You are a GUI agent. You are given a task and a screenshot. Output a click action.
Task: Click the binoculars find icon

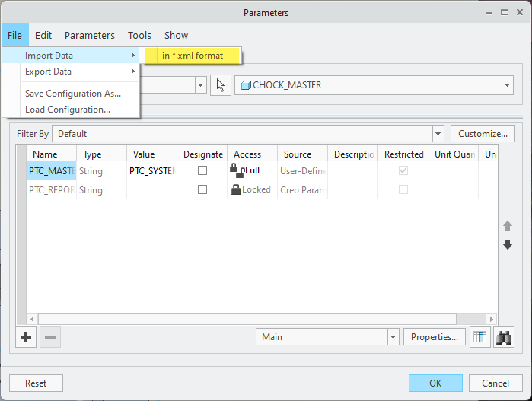tap(503, 336)
